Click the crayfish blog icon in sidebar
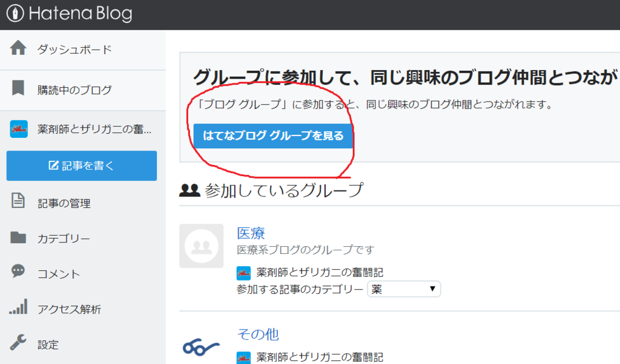Viewport: 620px width, 364px height. [19, 129]
